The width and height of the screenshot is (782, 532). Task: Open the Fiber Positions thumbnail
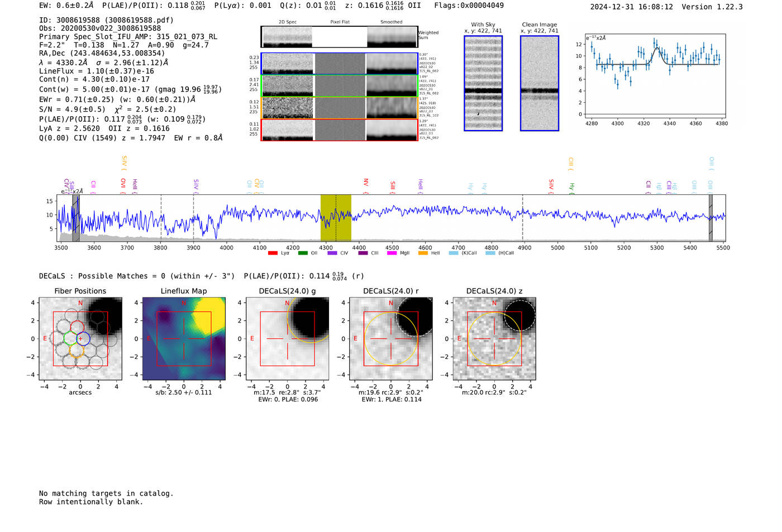(80, 338)
